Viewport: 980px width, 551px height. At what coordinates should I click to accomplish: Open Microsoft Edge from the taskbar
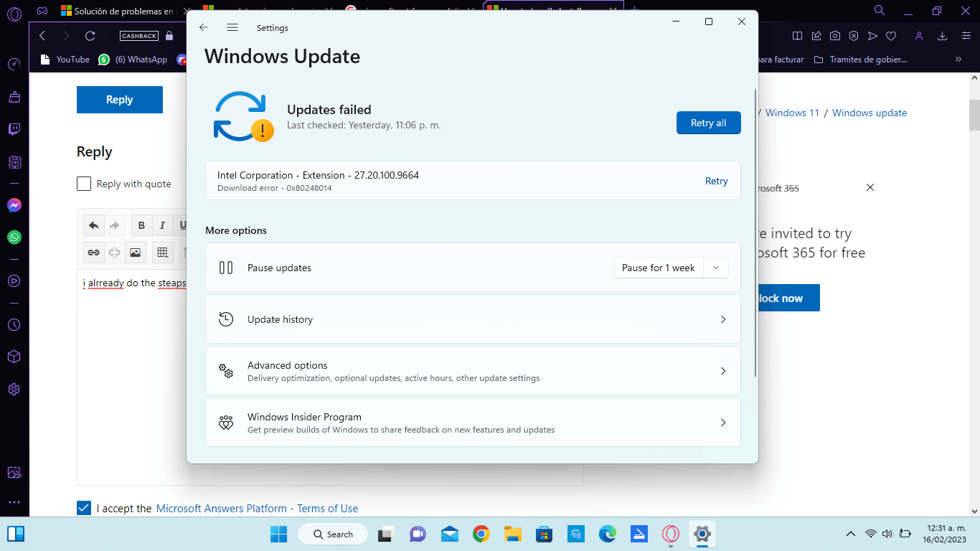pos(608,534)
